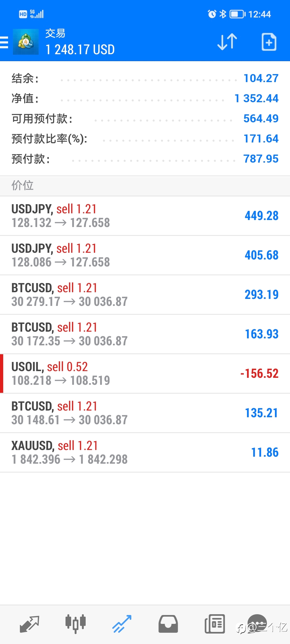The width and height of the screenshot is (290, 644).
Task: Select USDJPY position with profit 405.68
Action: point(145,255)
